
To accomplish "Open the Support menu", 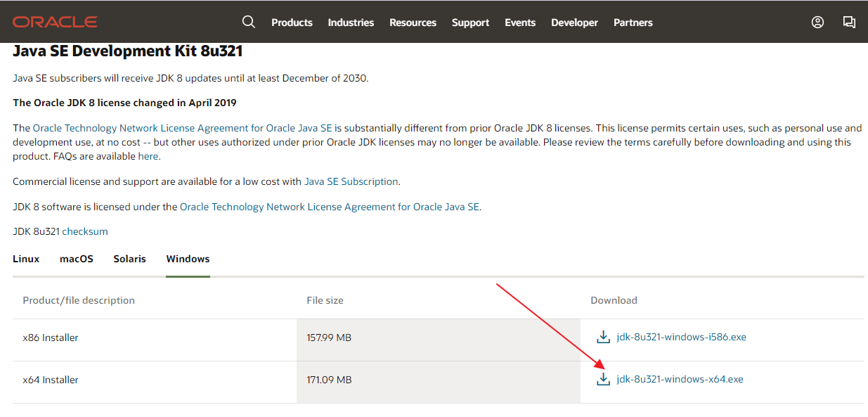I will click(x=470, y=23).
